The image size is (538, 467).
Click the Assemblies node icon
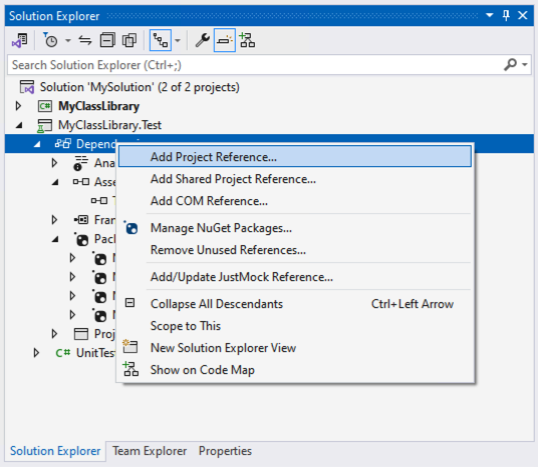pyautogui.click(x=81, y=182)
